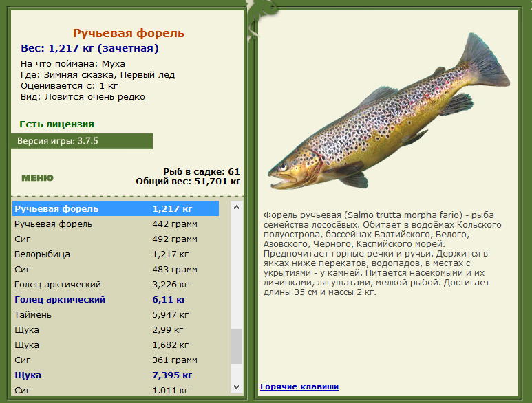Image resolution: width=532 pixels, height=403 pixels.
Task: Select Сиг 492 грамм row
Action: pyautogui.click(x=116, y=239)
